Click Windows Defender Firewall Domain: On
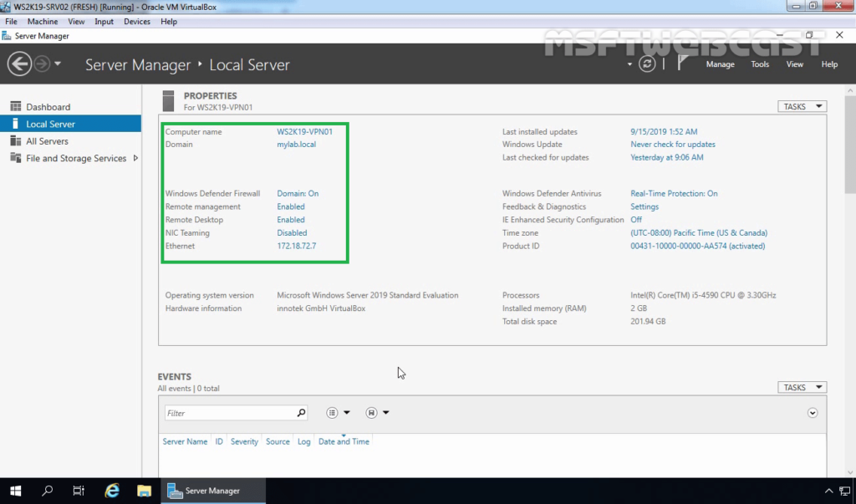This screenshot has width=856, height=504. [x=298, y=193]
